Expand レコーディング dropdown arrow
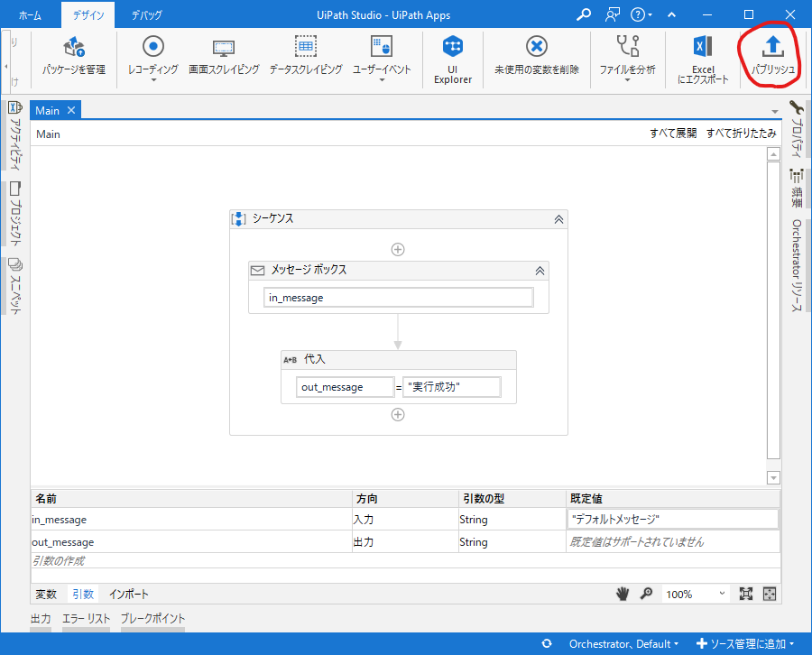Image resolution: width=812 pixels, height=655 pixels. (x=153, y=80)
